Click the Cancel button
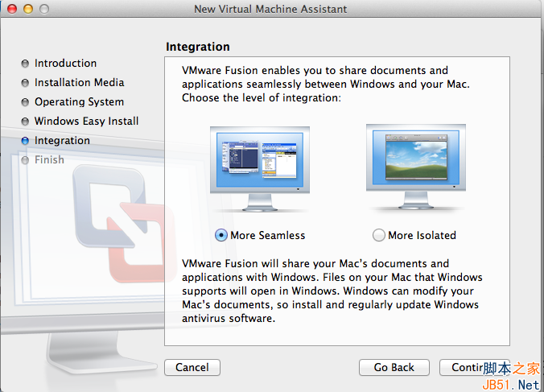 pyautogui.click(x=192, y=367)
